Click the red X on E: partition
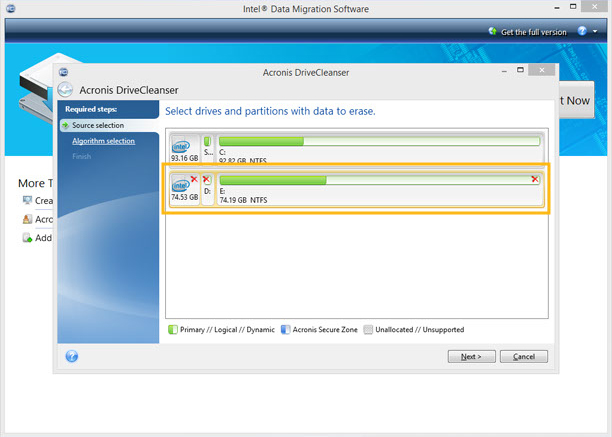The image size is (612, 437). tap(535, 179)
